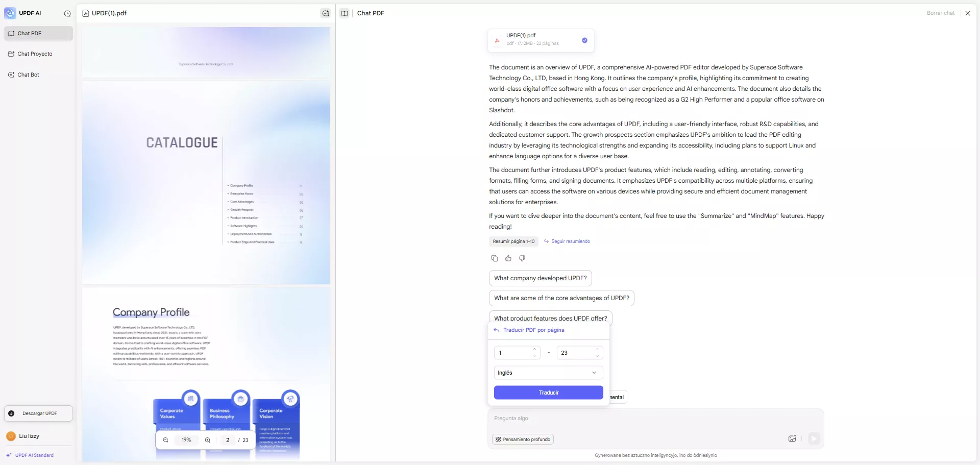Click the UPDF(1).pdf file title
Viewport: 980px width, 465px height.
[109, 13]
